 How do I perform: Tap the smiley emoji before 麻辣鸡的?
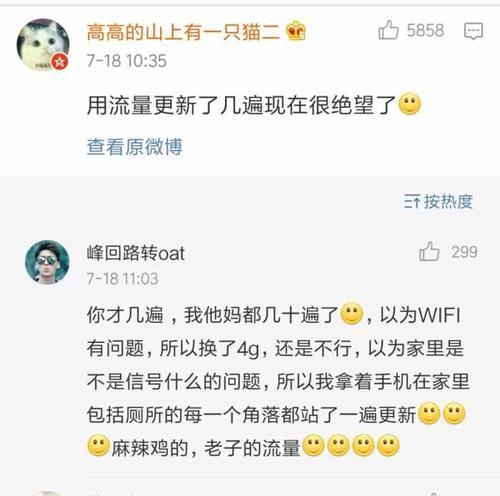98,446
